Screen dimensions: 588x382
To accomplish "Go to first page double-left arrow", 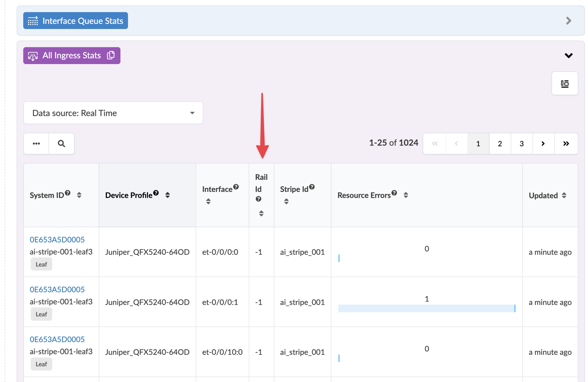I will 435,143.
